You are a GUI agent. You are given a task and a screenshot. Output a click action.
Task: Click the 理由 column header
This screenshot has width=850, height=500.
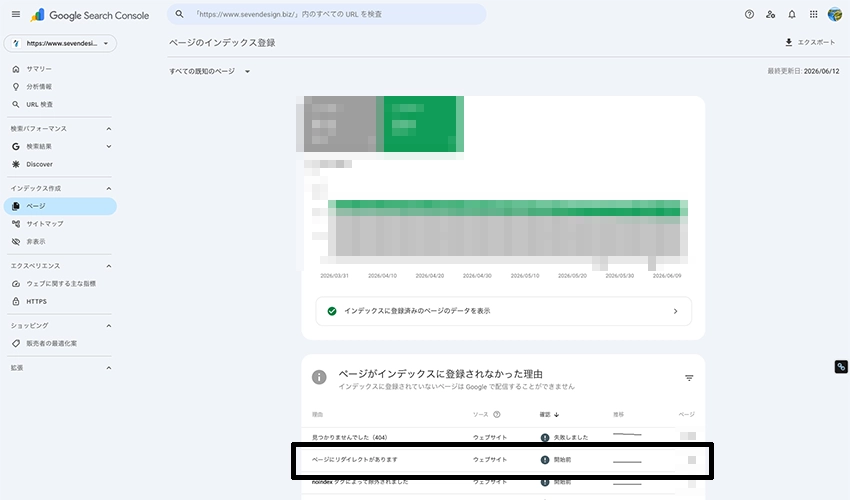click(318, 415)
